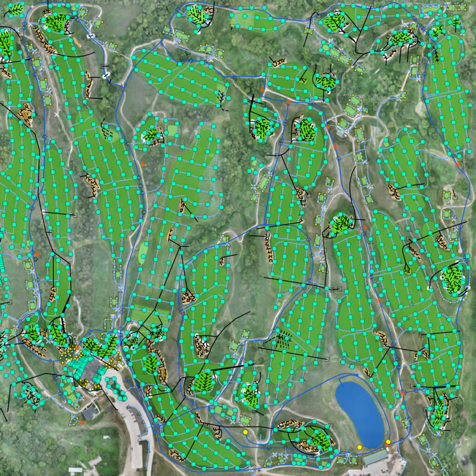Select the leaf-patterned green right of the pond

tap(439, 410)
